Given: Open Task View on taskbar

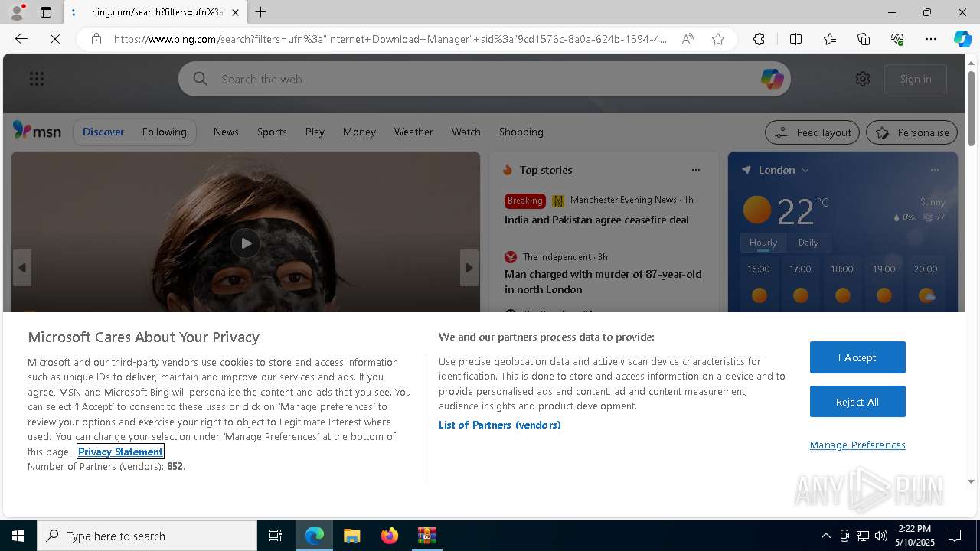Looking at the screenshot, I should pyautogui.click(x=276, y=536).
